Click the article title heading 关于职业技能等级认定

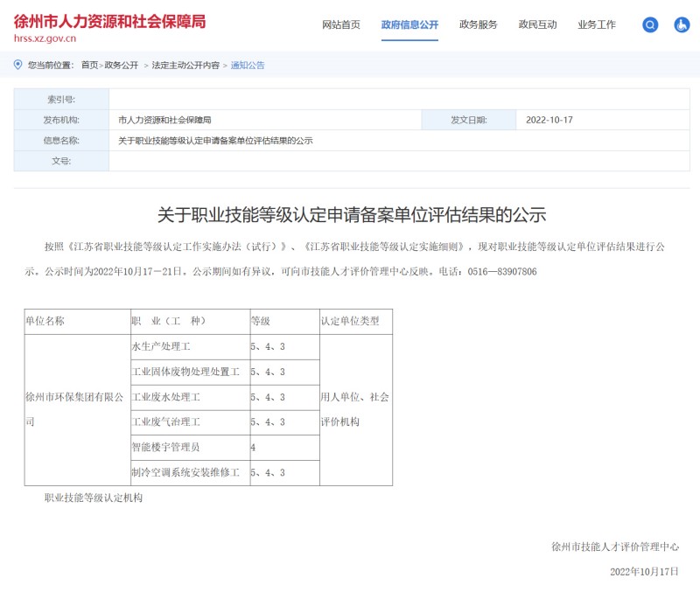click(351, 215)
